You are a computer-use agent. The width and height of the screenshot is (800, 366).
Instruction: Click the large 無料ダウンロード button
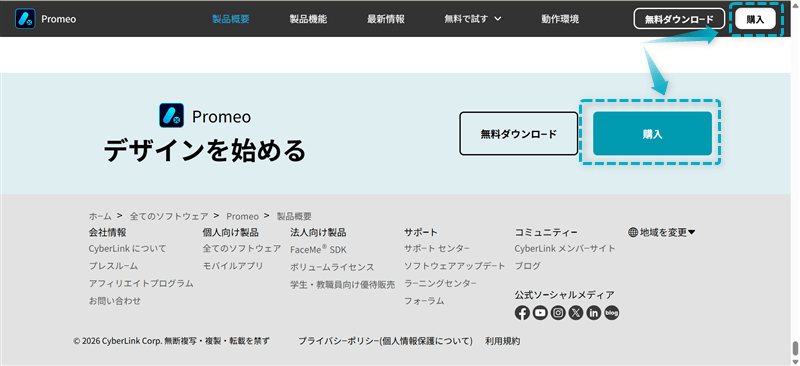tap(518, 134)
